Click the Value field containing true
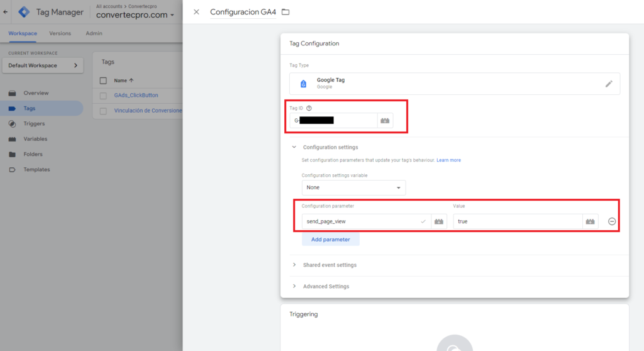Image resolution: width=644 pixels, height=351 pixels. 518,221
